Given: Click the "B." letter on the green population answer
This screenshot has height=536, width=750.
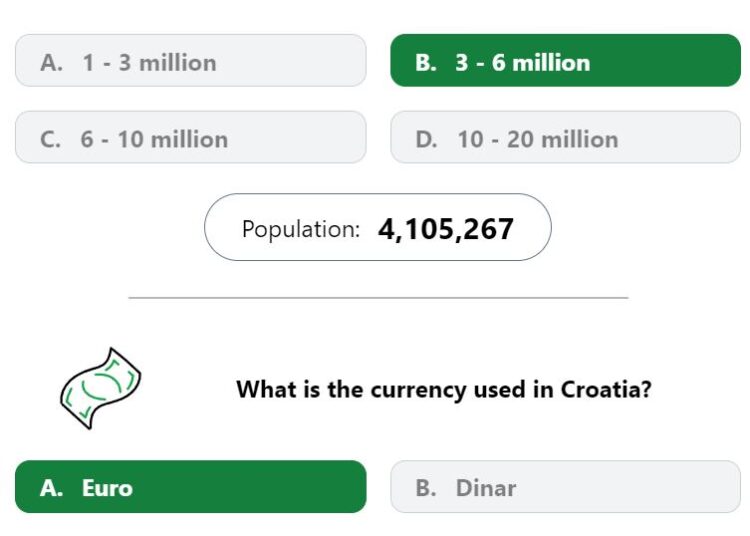Looking at the screenshot, I should coord(426,63).
